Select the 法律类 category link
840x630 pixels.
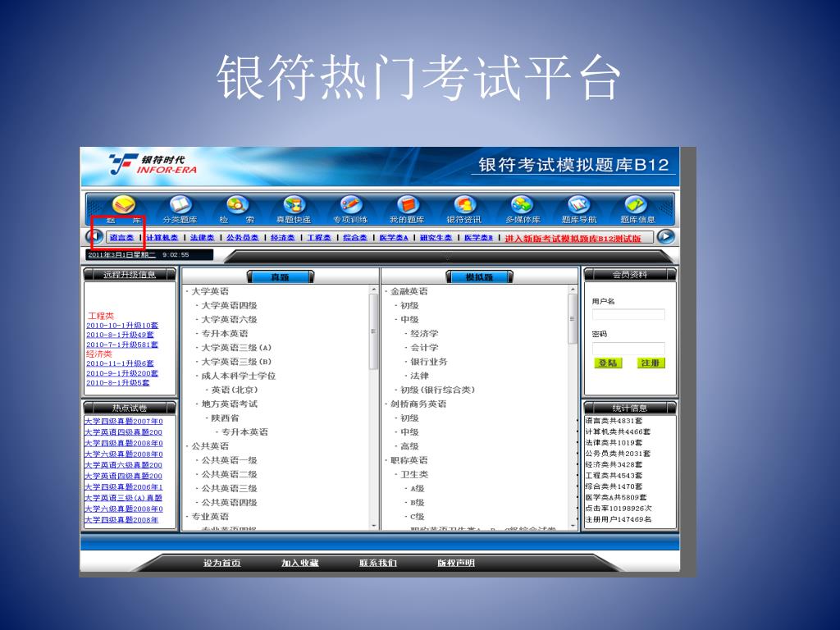(x=202, y=237)
